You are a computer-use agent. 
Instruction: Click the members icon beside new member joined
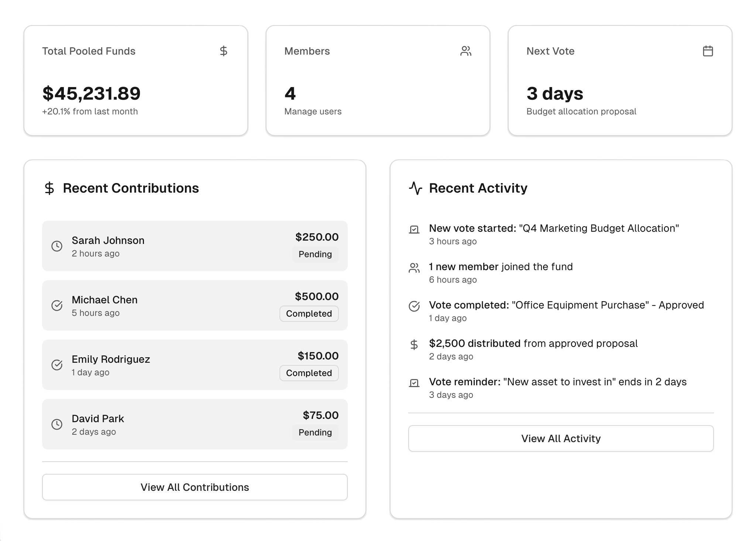pyautogui.click(x=414, y=268)
